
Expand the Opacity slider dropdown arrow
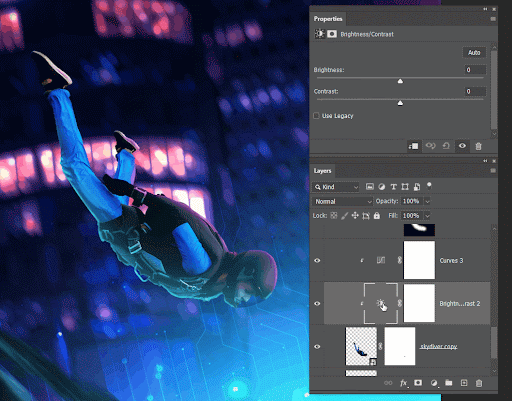click(x=427, y=201)
